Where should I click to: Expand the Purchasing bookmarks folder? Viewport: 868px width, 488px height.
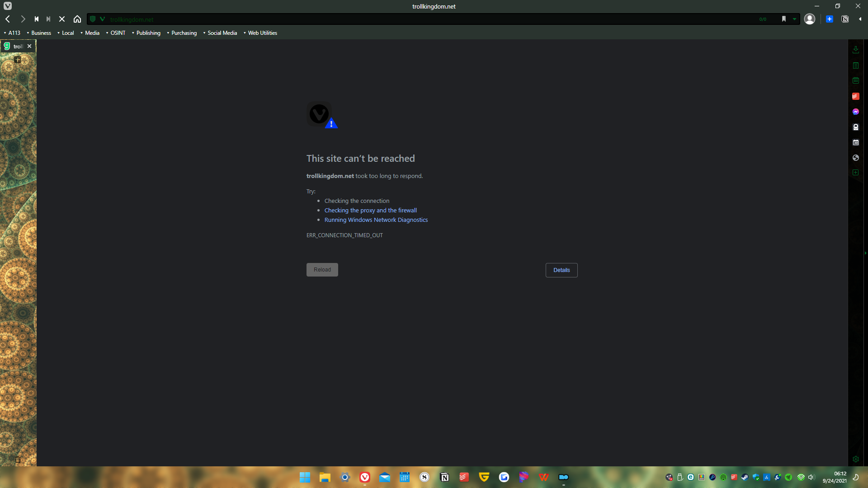tap(182, 33)
